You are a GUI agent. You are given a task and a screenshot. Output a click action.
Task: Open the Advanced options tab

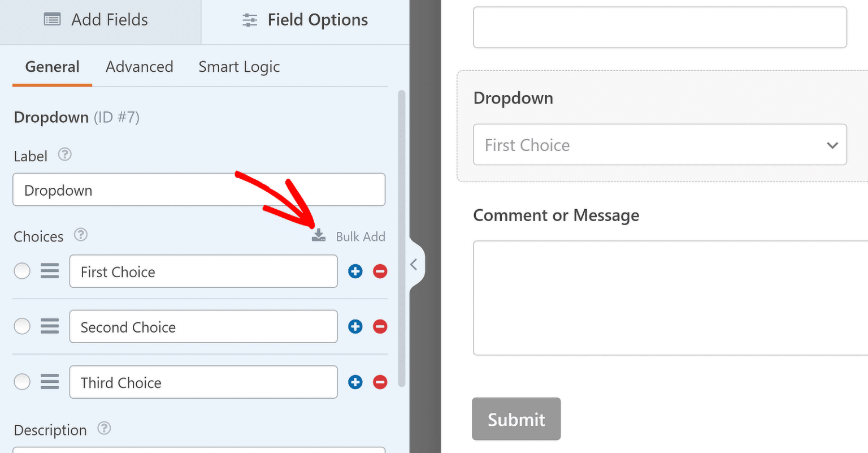coord(139,67)
